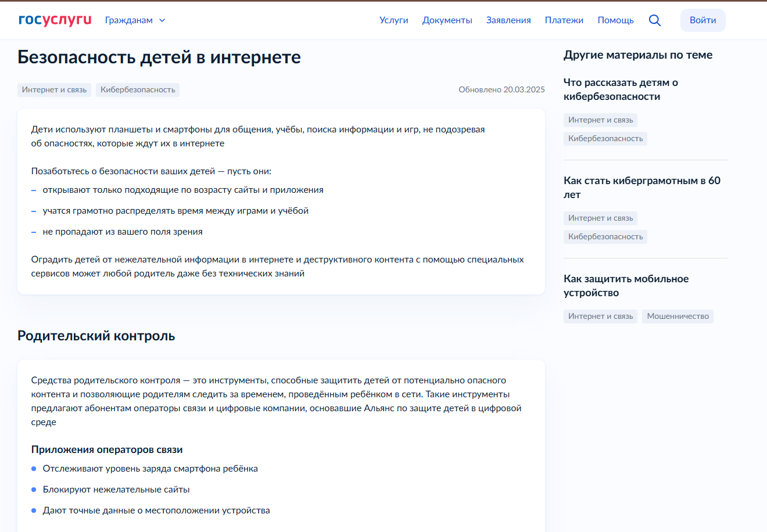The width and height of the screenshot is (767, 532).
Task: Open the Услуги menu item
Action: [x=393, y=20]
